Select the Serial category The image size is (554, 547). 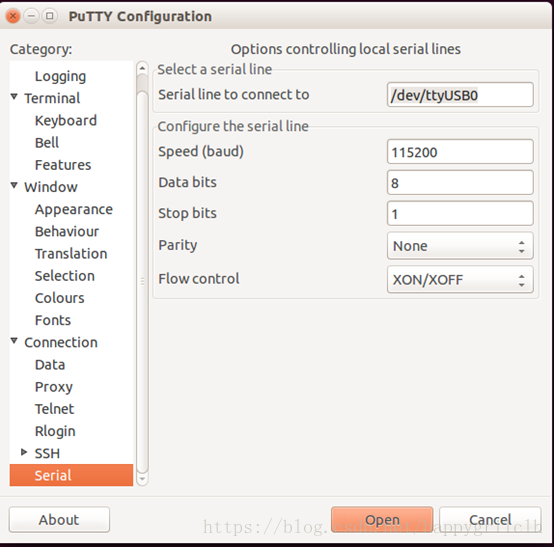click(71, 475)
